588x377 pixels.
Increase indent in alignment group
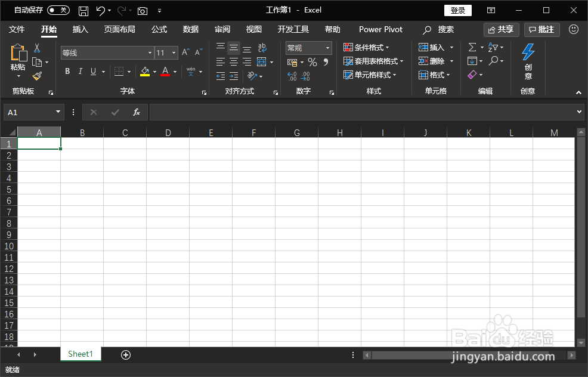234,76
